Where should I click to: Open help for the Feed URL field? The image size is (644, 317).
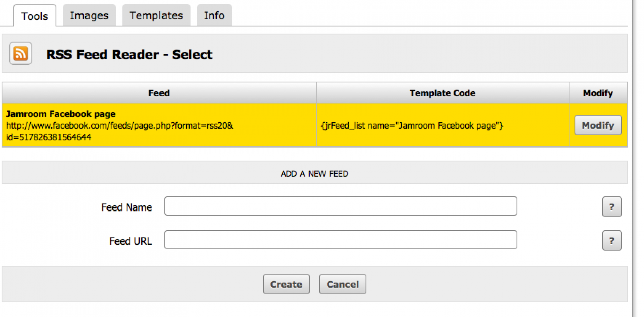tap(612, 241)
